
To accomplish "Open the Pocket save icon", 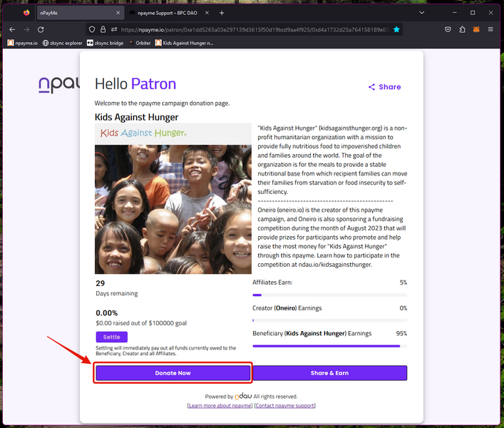I will pos(448,29).
